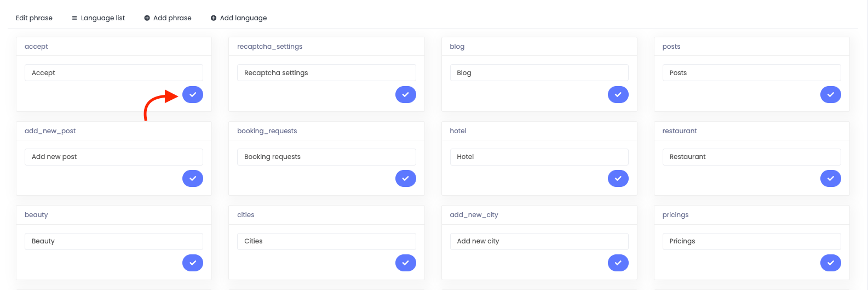Click the checkmark for blog phrase
The height and width of the screenshot is (290, 868).
click(618, 95)
